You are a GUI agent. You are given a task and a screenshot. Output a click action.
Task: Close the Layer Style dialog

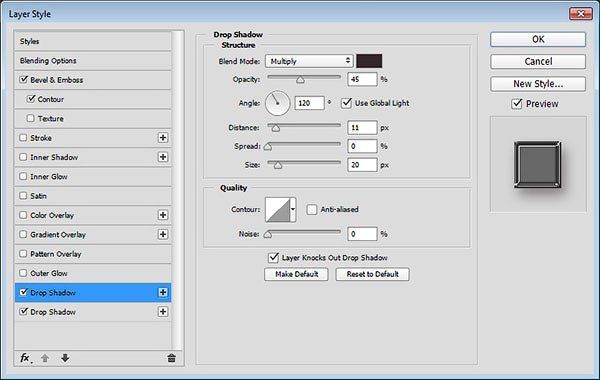click(580, 14)
